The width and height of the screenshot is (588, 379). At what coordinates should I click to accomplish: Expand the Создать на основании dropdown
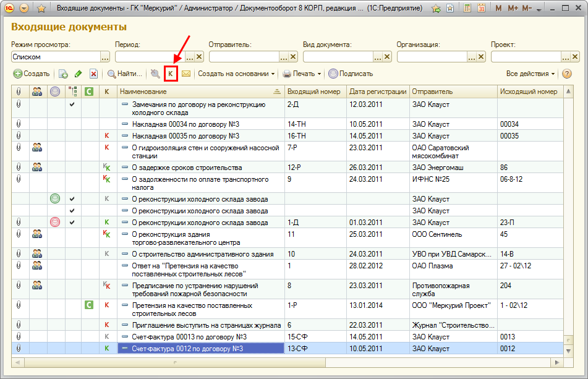click(236, 74)
